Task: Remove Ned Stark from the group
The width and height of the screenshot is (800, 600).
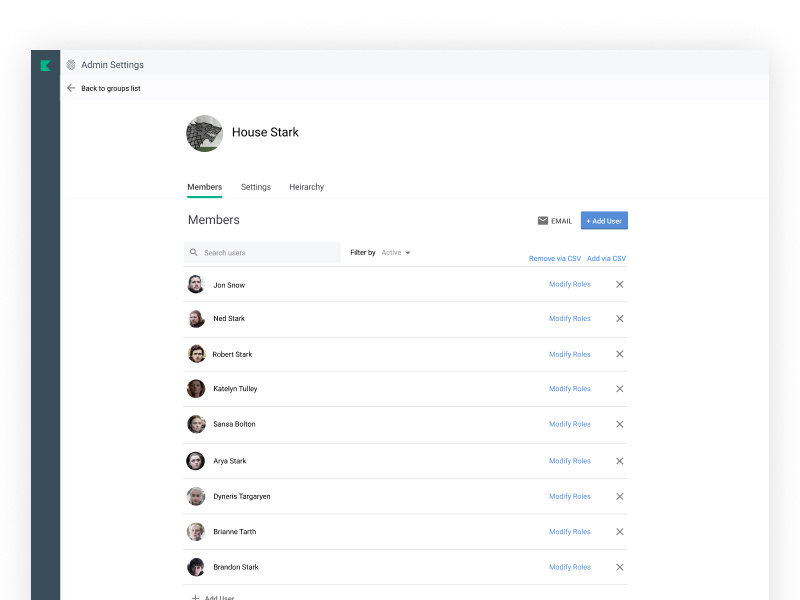Action: click(x=619, y=319)
